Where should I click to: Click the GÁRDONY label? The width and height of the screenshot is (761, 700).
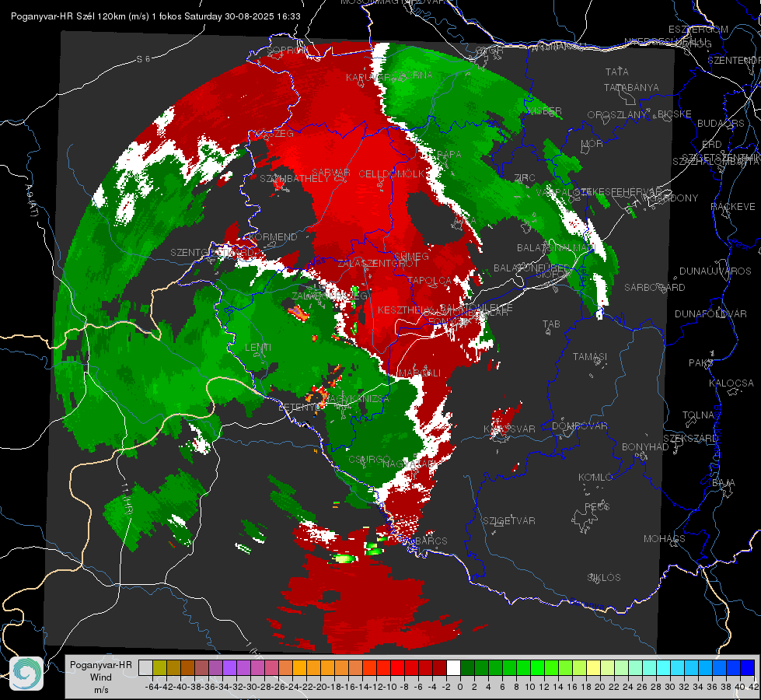[674, 198]
